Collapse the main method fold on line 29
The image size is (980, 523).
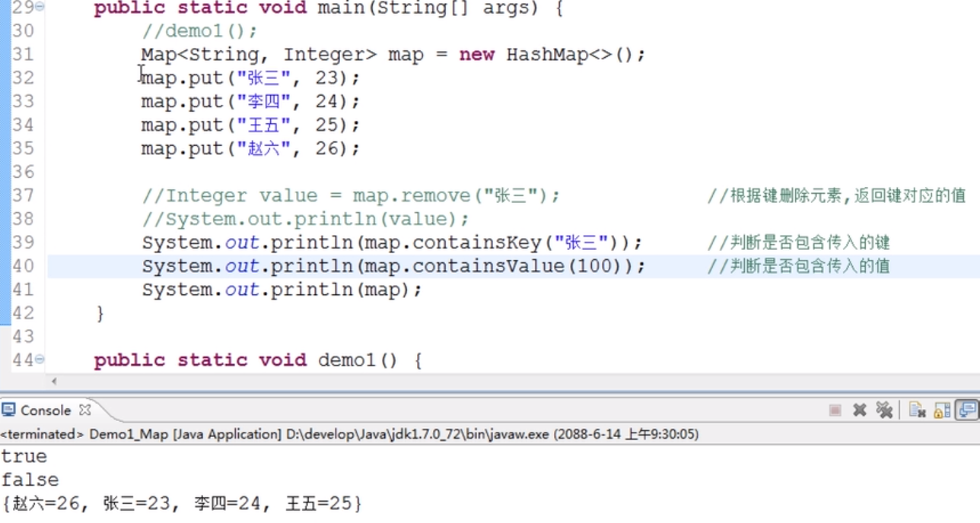[40, 7]
